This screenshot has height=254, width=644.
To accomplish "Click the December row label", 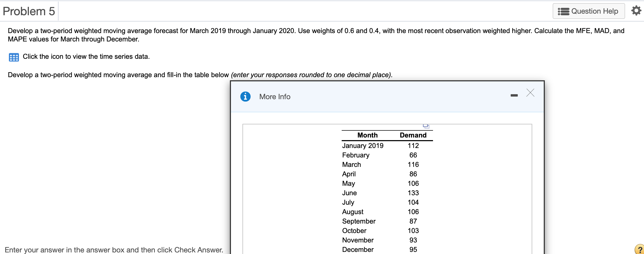I will [358, 250].
